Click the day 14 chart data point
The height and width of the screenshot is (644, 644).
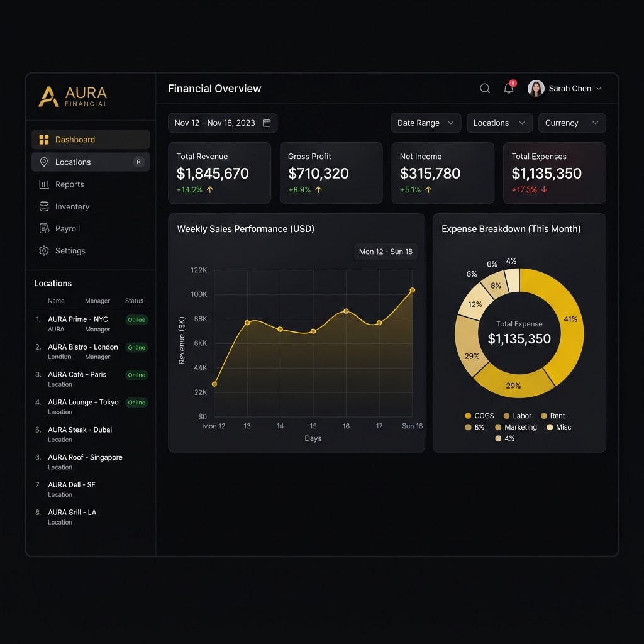[280, 330]
